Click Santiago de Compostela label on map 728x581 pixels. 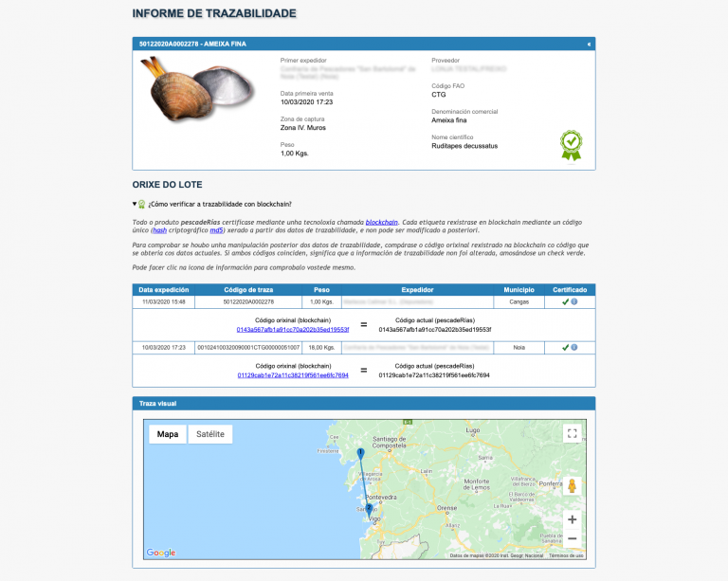click(389, 442)
